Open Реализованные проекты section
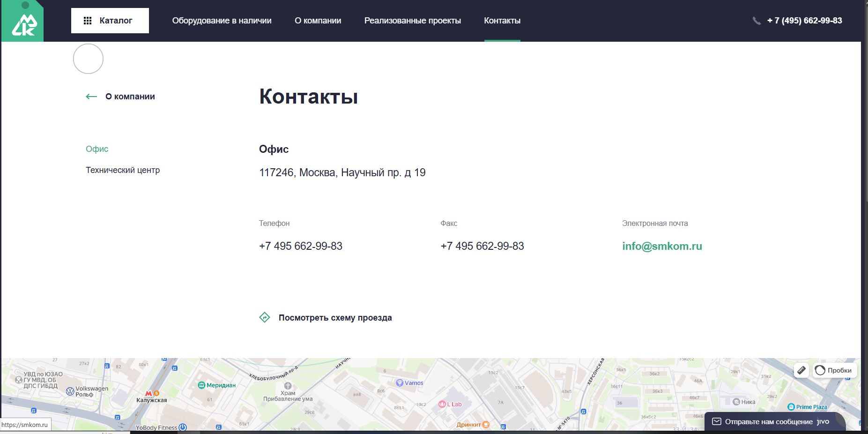The image size is (868, 434). 413,21
